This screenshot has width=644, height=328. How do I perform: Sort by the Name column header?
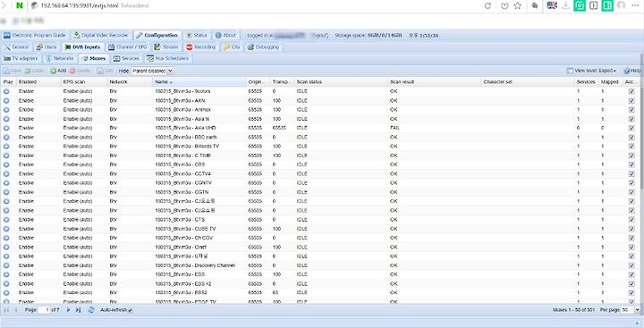click(x=199, y=82)
